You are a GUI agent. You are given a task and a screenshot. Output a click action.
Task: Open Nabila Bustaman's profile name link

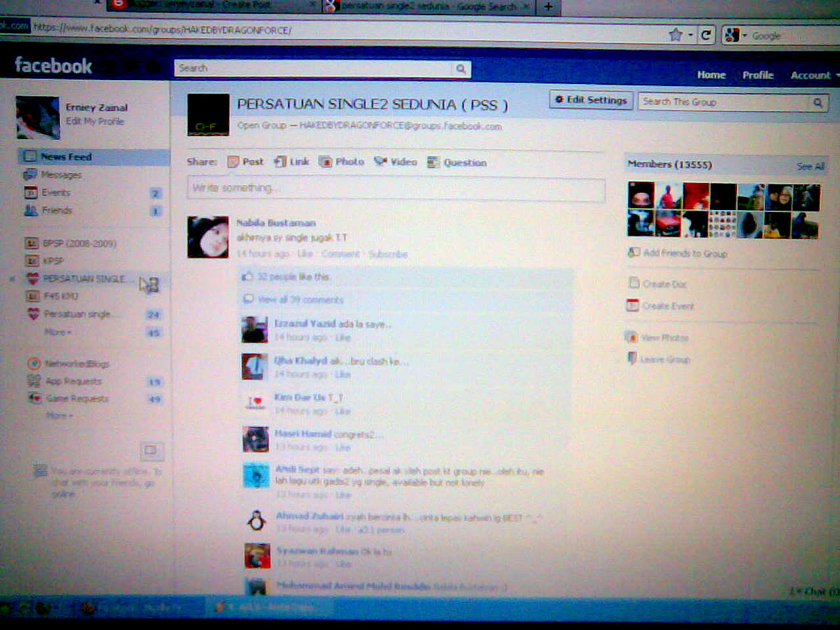[276, 223]
